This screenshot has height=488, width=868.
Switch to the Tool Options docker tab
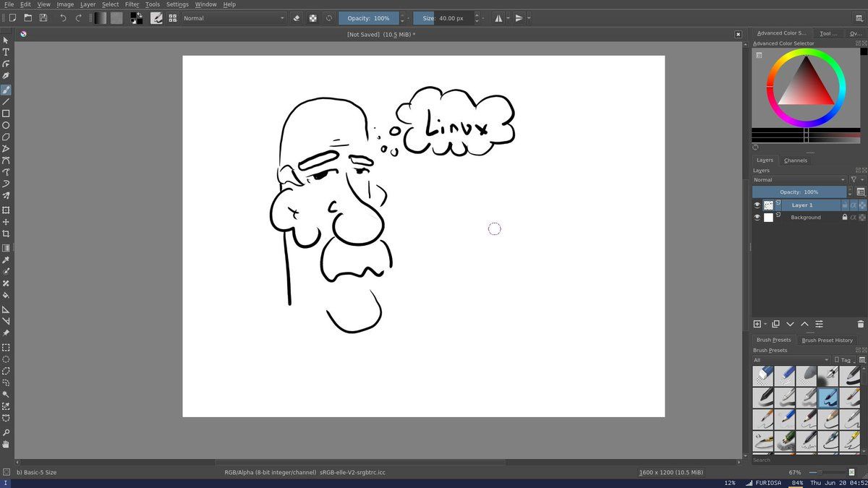click(x=828, y=33)
